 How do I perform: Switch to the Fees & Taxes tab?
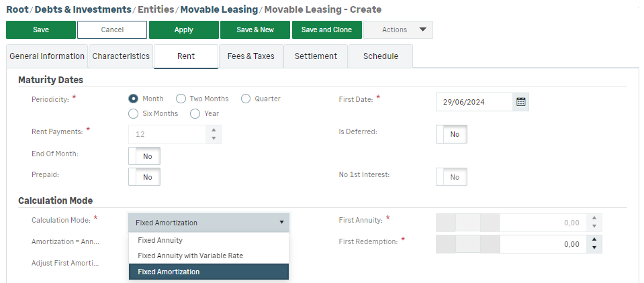[250, 56]
